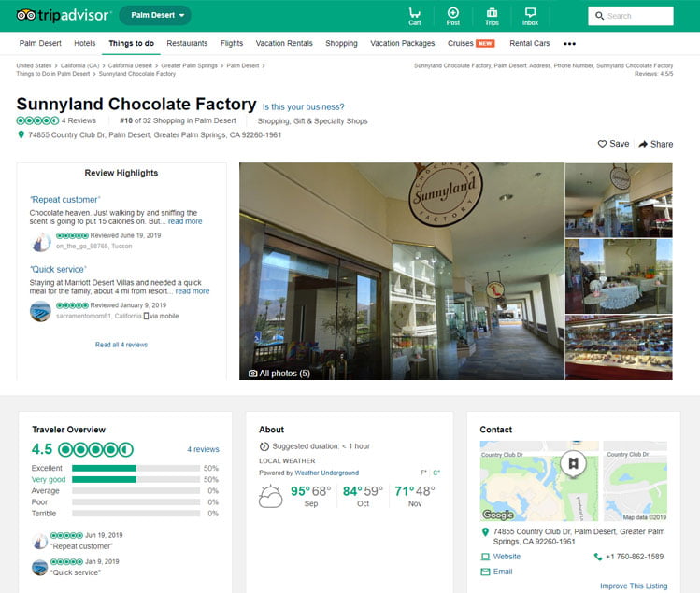Select the Restaurants tab
Viewport: 700px width, 593px height.
187,44
